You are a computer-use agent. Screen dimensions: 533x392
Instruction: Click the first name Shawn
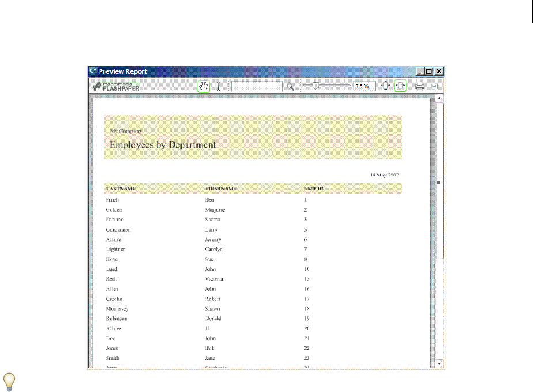[213, 309]
